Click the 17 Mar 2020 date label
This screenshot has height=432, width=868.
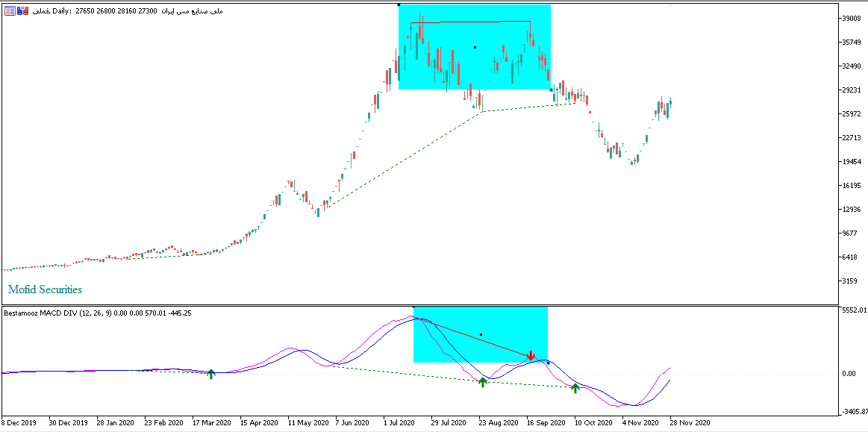click(211, 422)
